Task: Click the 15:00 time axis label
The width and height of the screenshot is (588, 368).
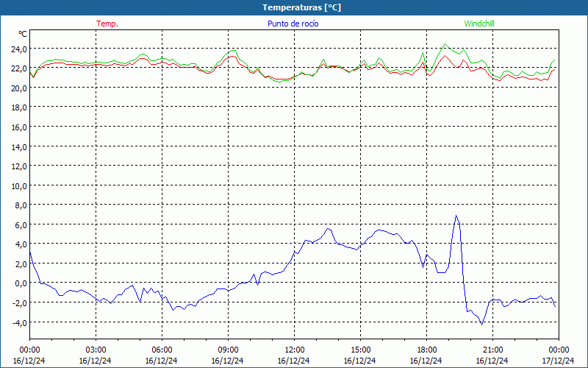Action: (x=360, y=350)
